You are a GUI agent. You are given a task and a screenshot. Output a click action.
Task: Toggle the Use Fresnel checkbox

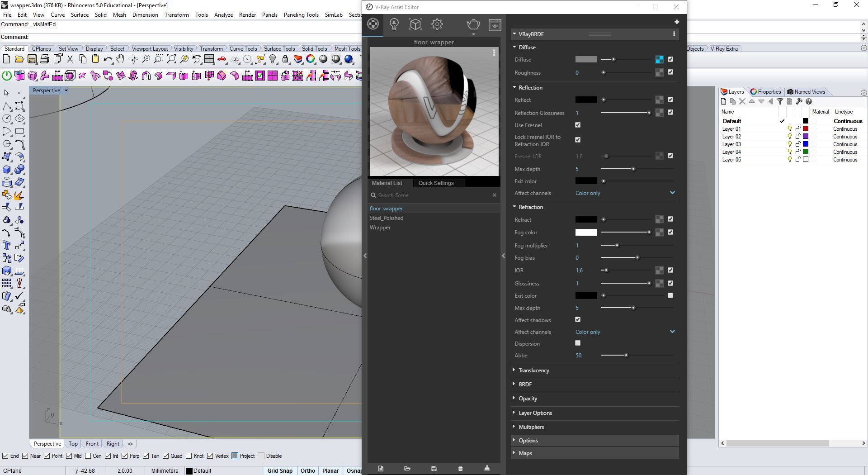(x=578, y=125)
